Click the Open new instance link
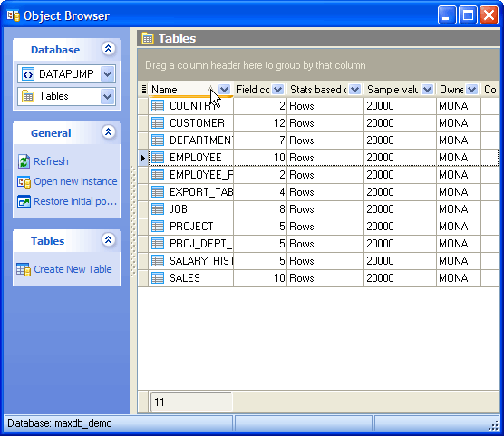 pyautogui.click(x=75, y=181)
